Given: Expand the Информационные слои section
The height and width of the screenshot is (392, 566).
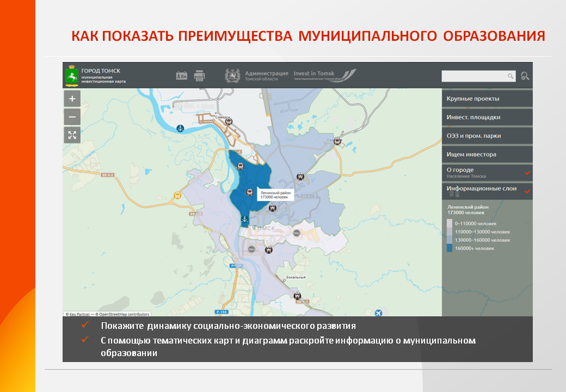Looking at the screenshot, I should coord(487,191).
